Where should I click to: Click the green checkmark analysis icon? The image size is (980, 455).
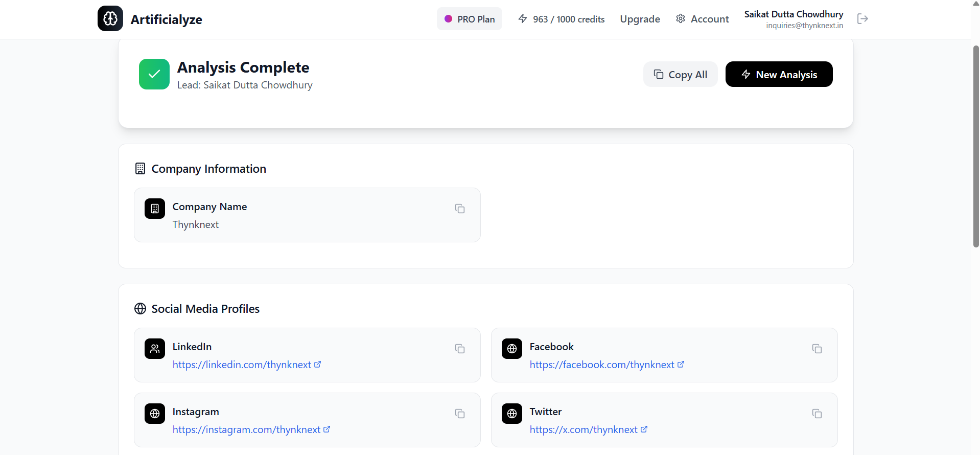tap(154, 74)
